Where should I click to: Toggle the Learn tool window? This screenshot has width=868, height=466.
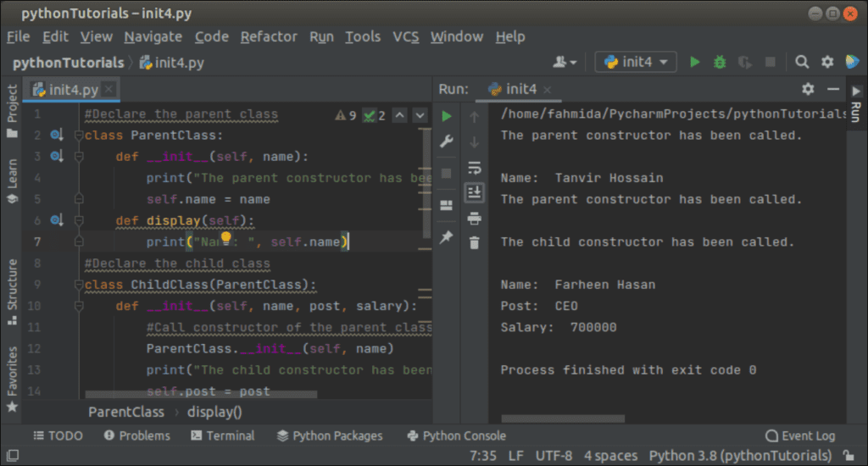[x=12, y=181]
